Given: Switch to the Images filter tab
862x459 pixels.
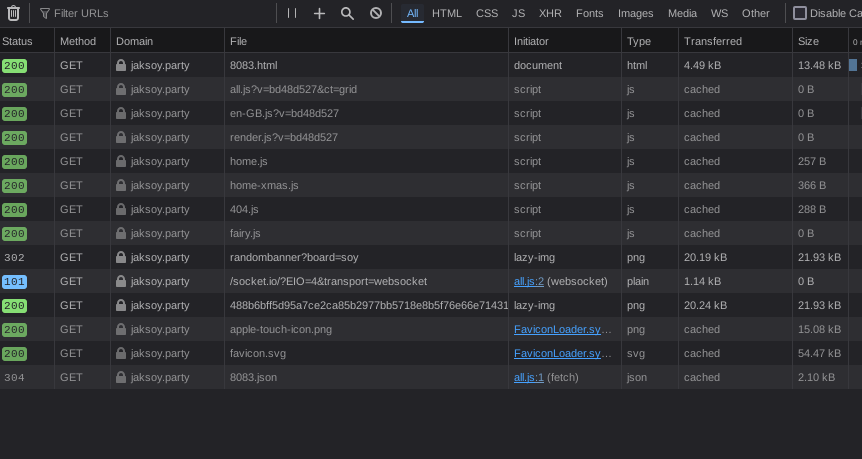Looking at the screenshot, I should click(x=635, y=13).
